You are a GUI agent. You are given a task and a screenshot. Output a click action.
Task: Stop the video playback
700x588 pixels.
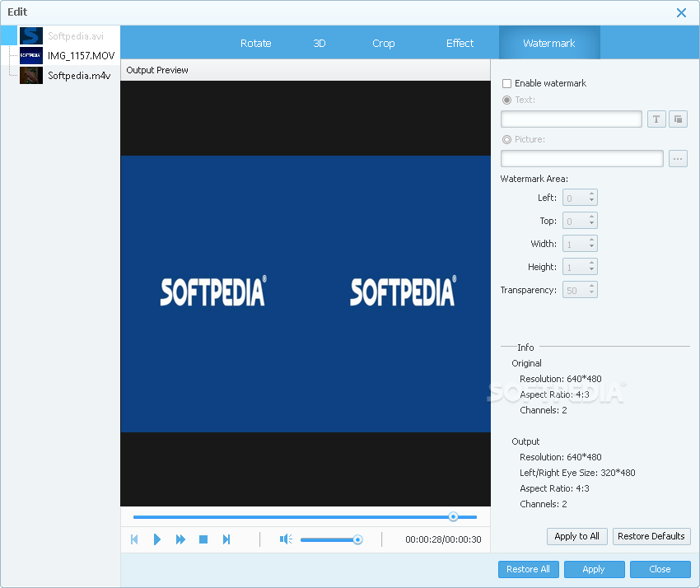[203, 539]
